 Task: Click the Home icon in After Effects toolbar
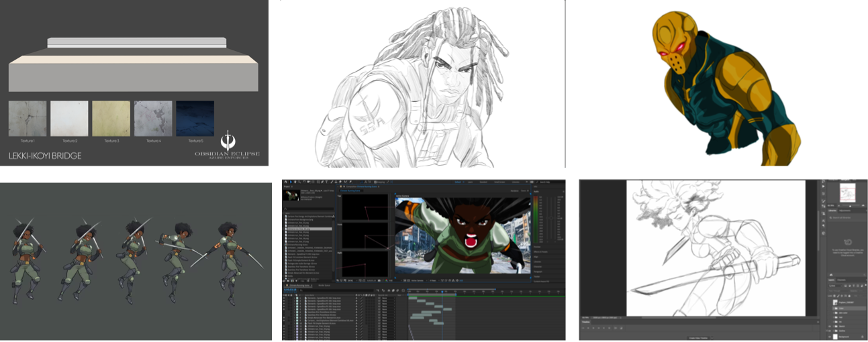pos(286,182)
